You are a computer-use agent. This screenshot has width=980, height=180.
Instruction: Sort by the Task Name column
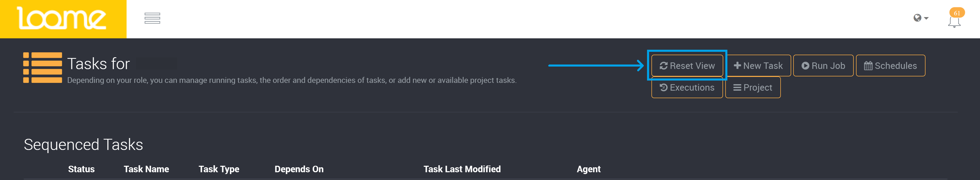(x=146, y=169)
